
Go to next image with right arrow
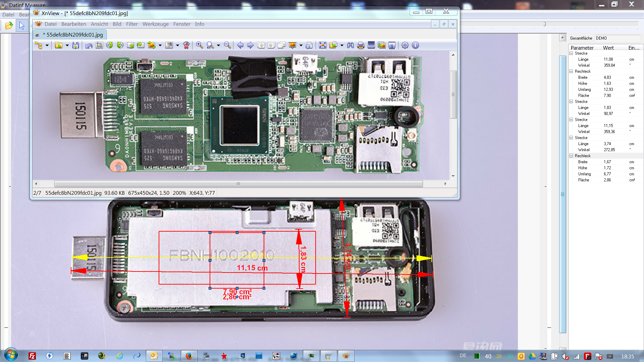pos(250,45)
